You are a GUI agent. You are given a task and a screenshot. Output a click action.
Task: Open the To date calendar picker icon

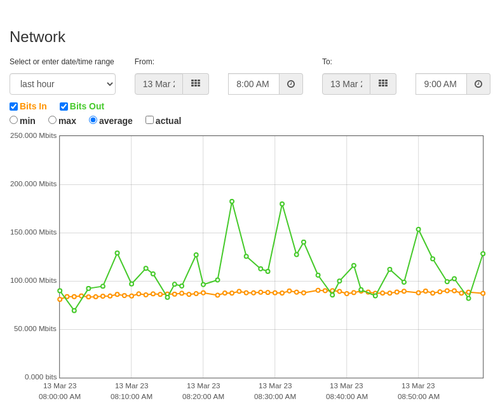(383, 84)
